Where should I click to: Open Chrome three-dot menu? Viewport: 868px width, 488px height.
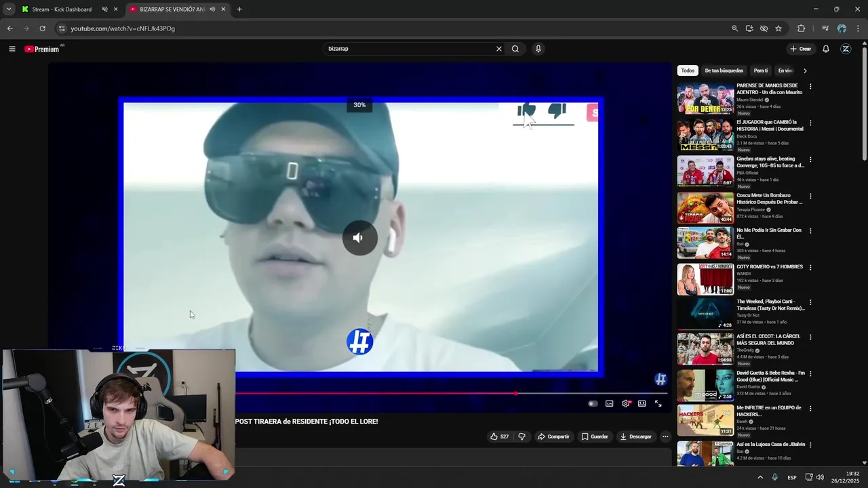tap(858, 28)
